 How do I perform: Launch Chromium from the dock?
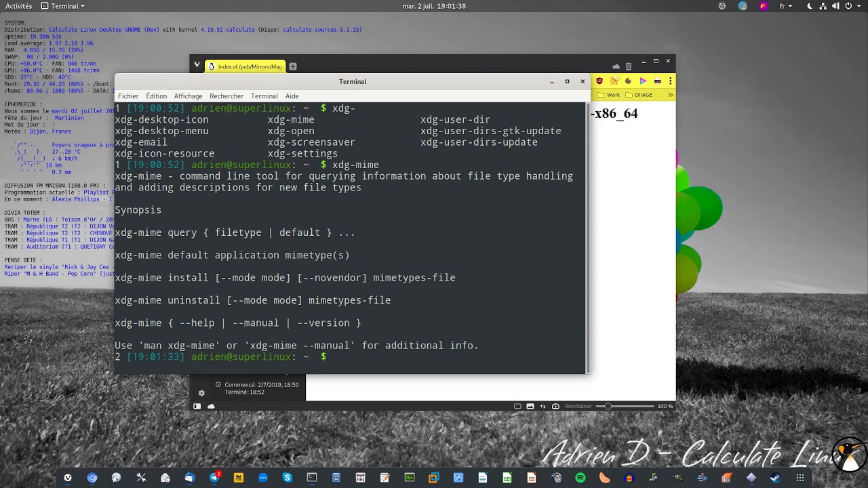tap(92, 478)
